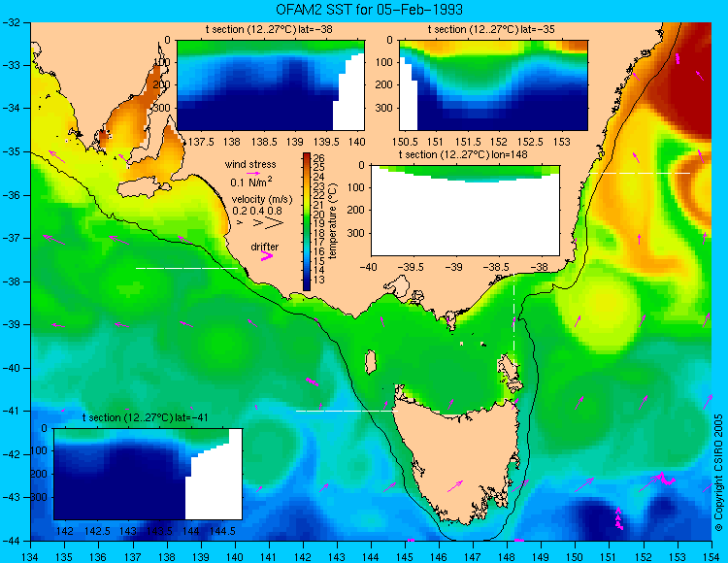Click the dark blue cold eddy near longitude 151

(x=593, y=515)
